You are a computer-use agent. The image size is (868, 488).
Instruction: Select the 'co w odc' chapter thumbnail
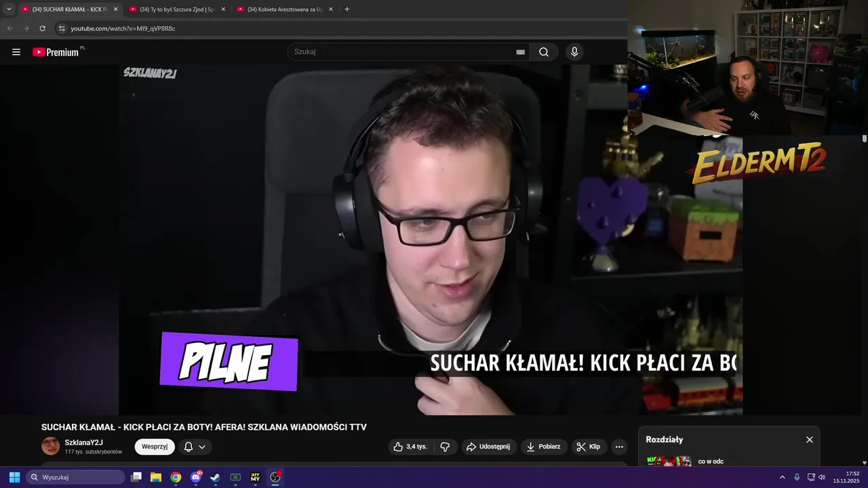669,461
